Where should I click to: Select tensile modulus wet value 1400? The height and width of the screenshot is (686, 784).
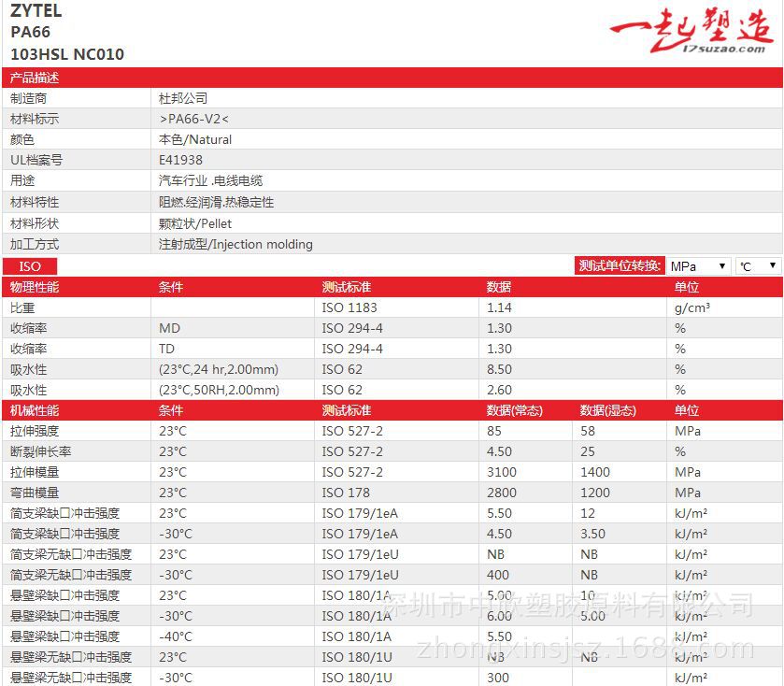pyautogui.click(x=595, y=472)
